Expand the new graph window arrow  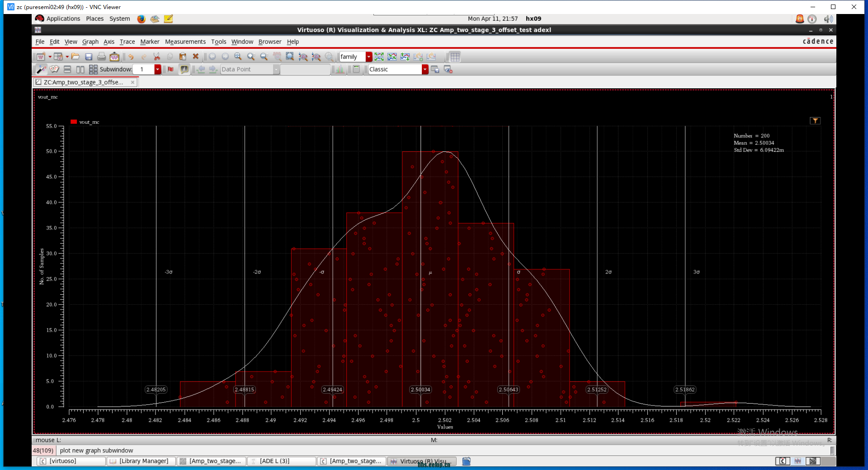click(50, 56)
